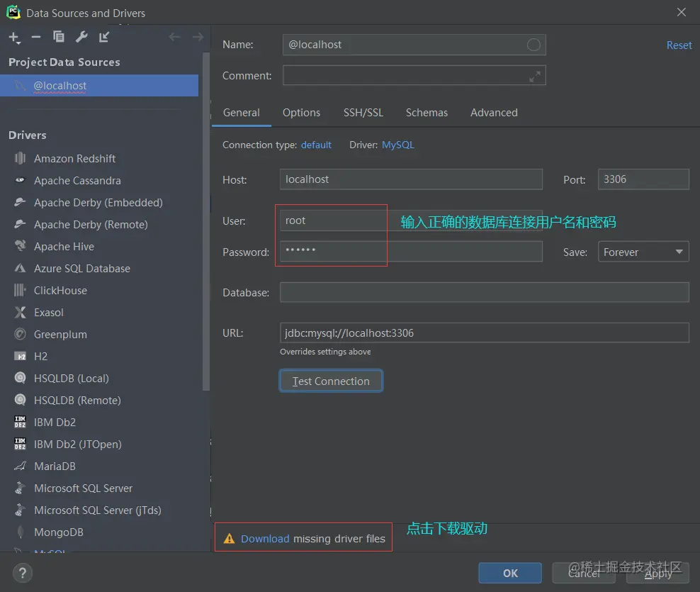
Task: Click the MariaDB driver icon
Action: (20, 466)
